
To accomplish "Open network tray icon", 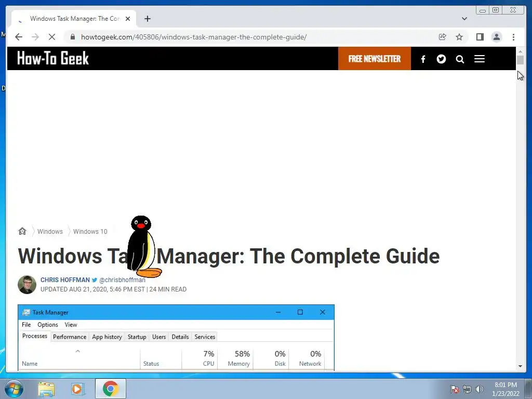I will click(x=467, y=389).
